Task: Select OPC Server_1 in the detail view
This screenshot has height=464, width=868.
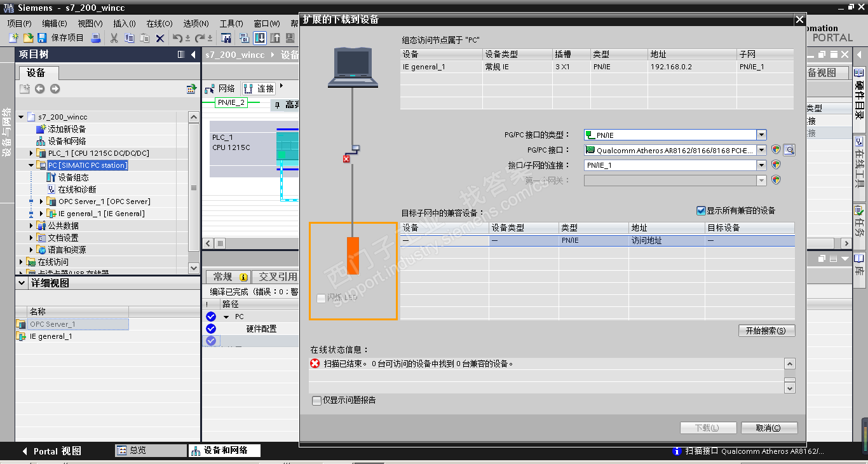Action: pyautogui.click(x=72, y=324)
